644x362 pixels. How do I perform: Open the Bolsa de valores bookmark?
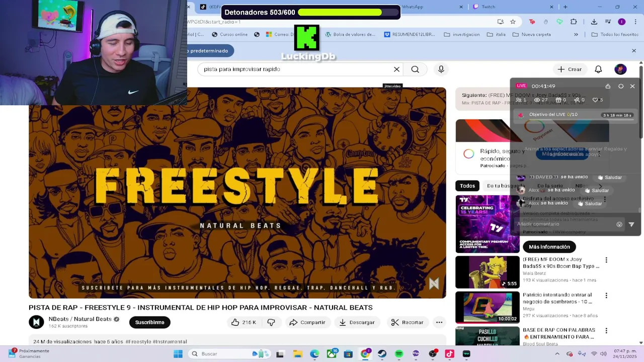coord(350,35)
